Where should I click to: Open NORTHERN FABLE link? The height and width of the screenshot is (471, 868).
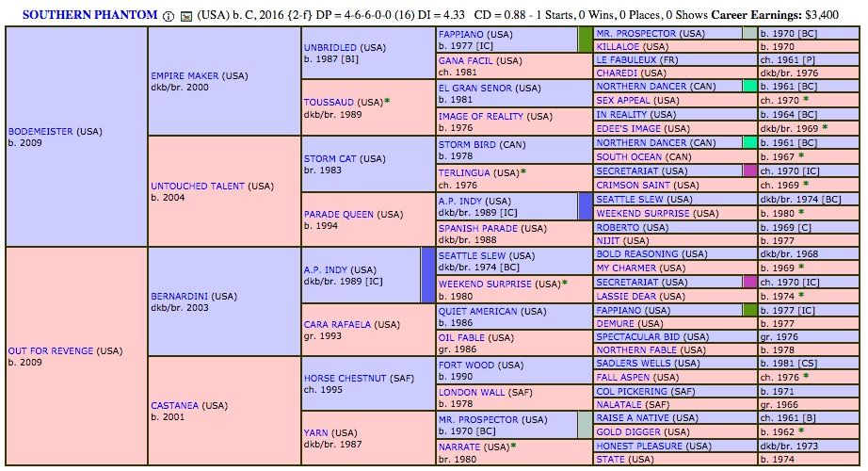[636, 350]
